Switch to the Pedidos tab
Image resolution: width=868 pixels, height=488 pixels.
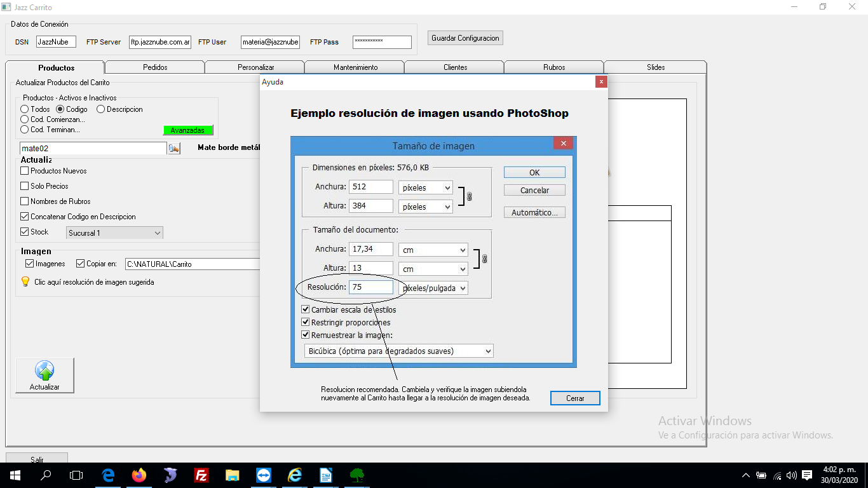[155, 67]
